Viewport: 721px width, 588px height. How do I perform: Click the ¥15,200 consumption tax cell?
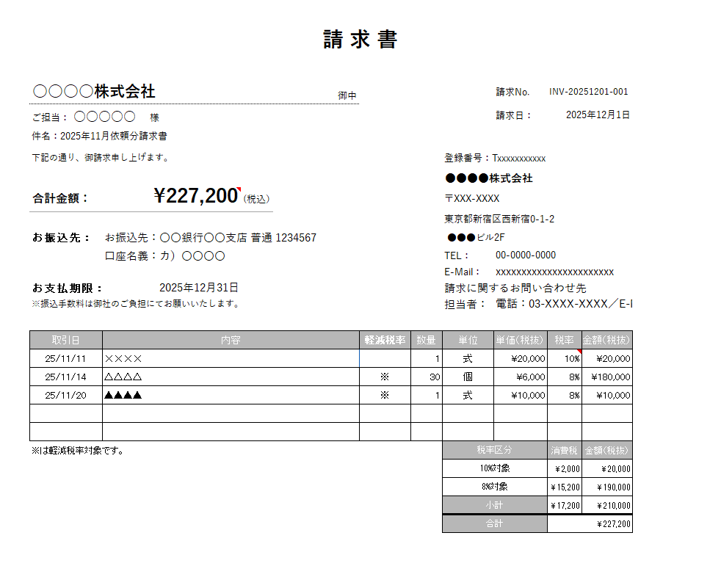point(565,487)
